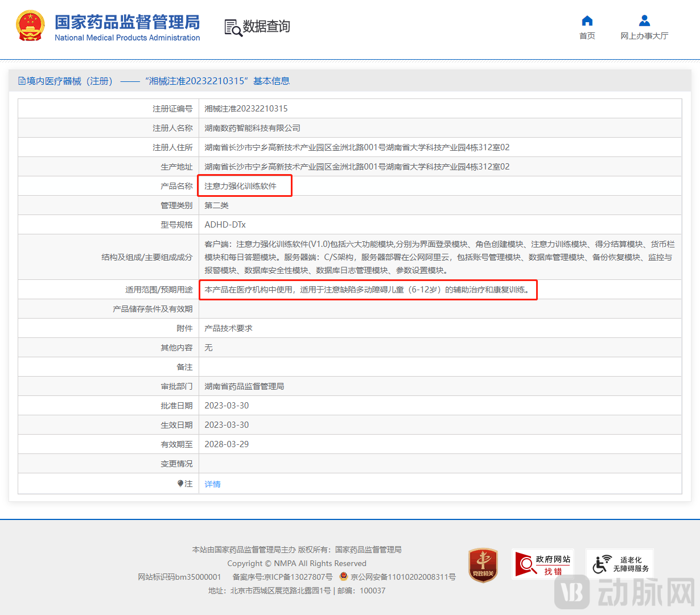Click 境内医疗器械（注册）section title
The height and width of the screenshot is (615, 700).
click(70, 81)
